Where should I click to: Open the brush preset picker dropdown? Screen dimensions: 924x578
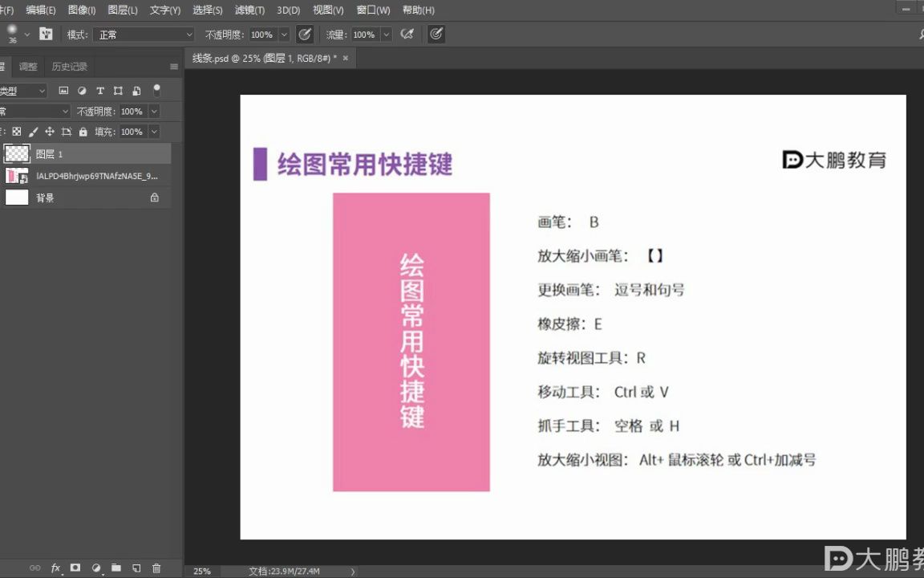click(23, 34)
